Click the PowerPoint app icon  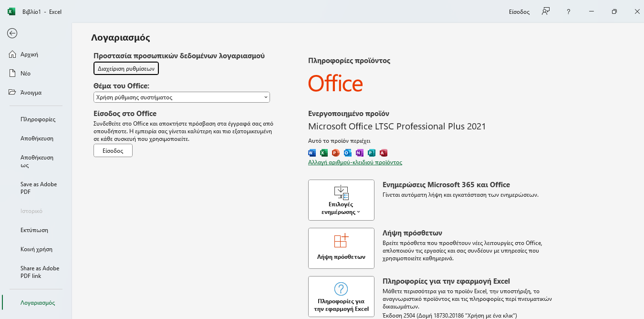pos(336,153)
